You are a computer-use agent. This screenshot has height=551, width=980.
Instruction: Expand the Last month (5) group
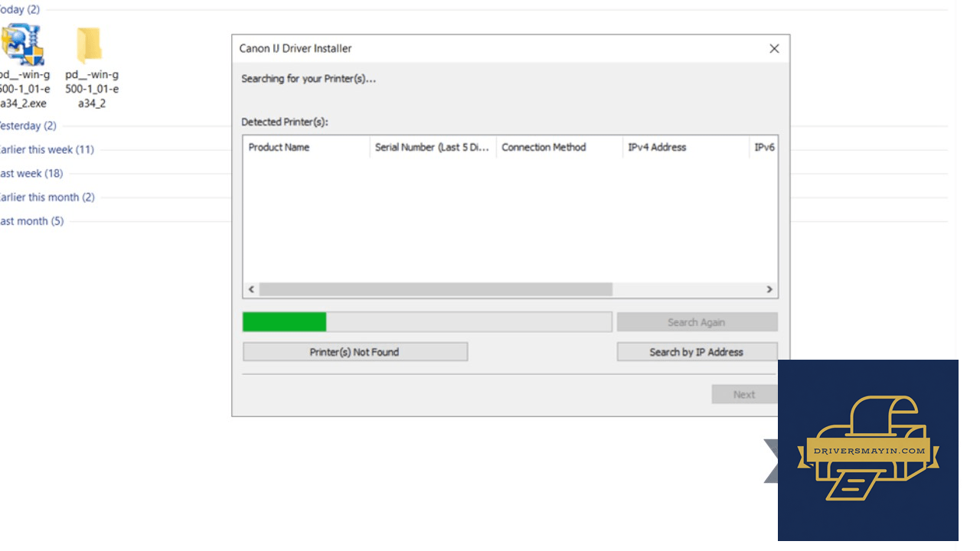coord(31,221)
